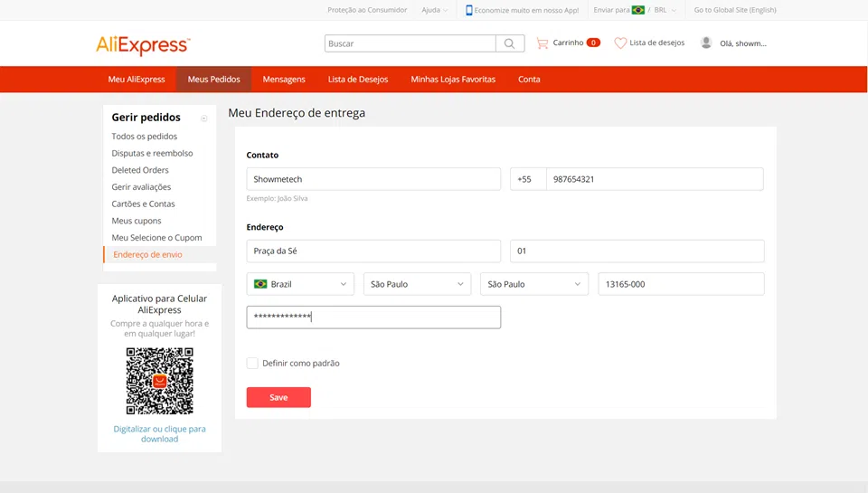Open Gerir avaliações

[141, 187]
